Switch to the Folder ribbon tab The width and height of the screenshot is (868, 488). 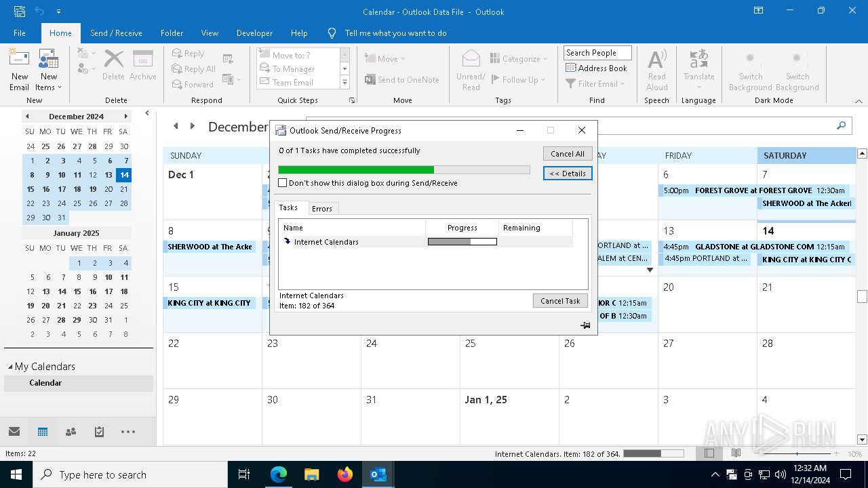pos(172,33)
